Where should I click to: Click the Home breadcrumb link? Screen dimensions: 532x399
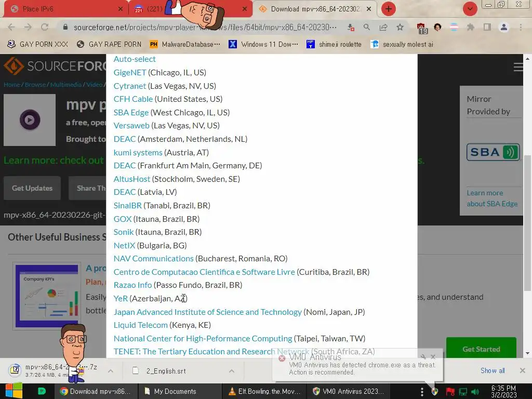[12, 85]
